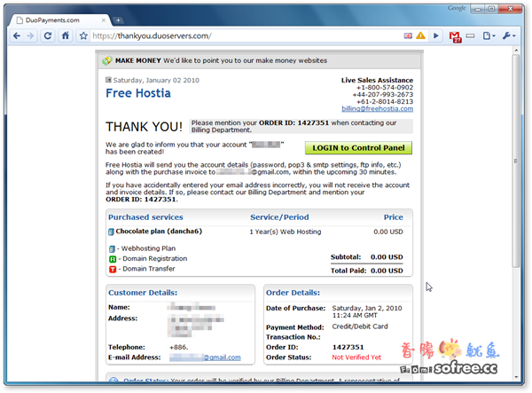Click the 'Credit/Debit Card' payment method
This screenshot has height=393, width=532.
[x=360, y=326]
